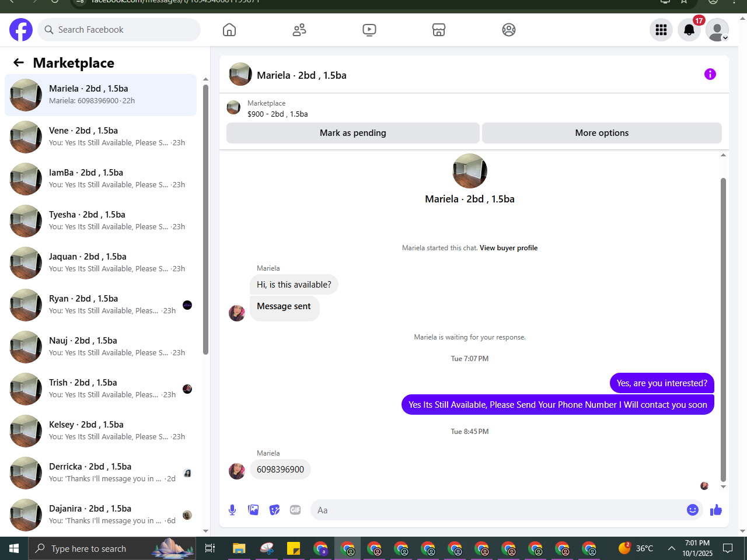Open conversation information purple icon

click(x=710, y=74)
